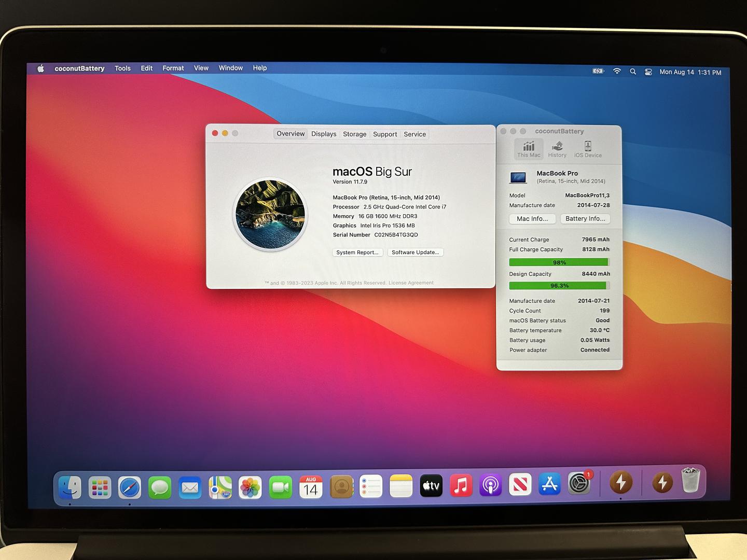Click the battery charging status icon
Image resolution: width=747 pixels, height=560 pixels.
[x=598, y=71]
